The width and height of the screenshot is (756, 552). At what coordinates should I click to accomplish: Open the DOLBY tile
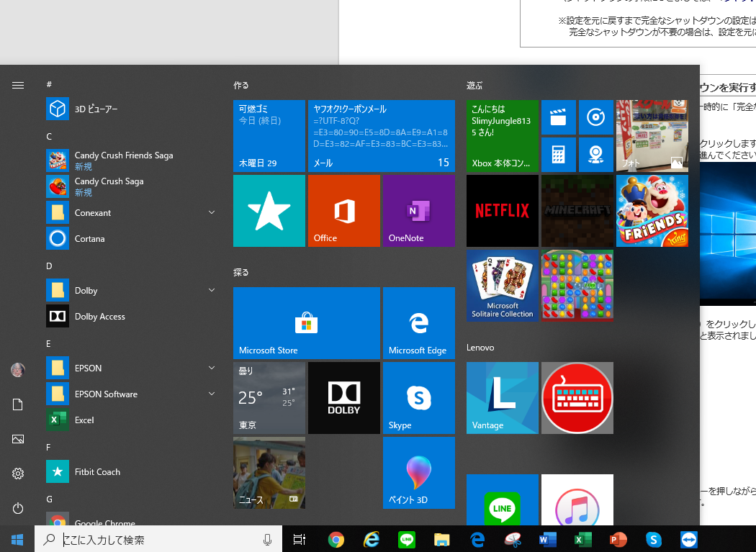tap(343, 398)
